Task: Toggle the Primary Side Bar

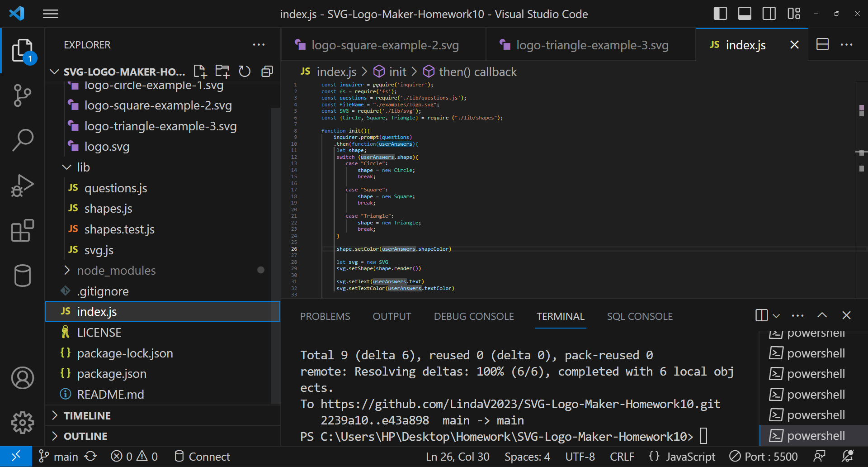Action: click(720, 14)
